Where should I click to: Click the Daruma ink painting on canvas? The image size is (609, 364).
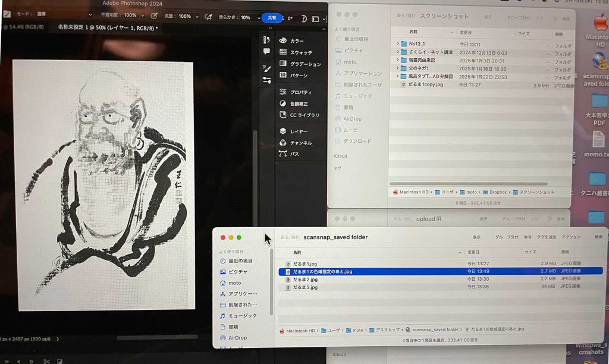tap(104, 185)
